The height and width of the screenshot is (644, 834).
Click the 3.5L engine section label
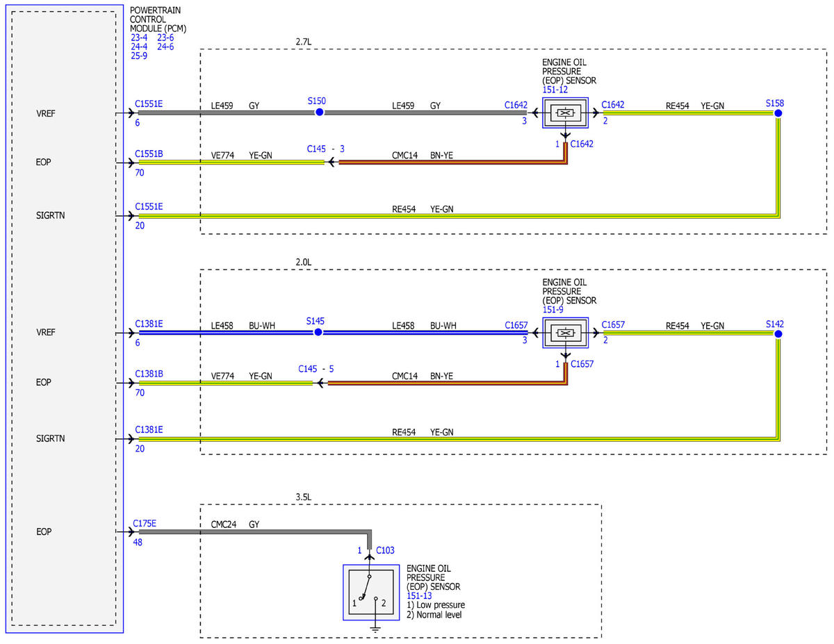click(x=304, y=497)
